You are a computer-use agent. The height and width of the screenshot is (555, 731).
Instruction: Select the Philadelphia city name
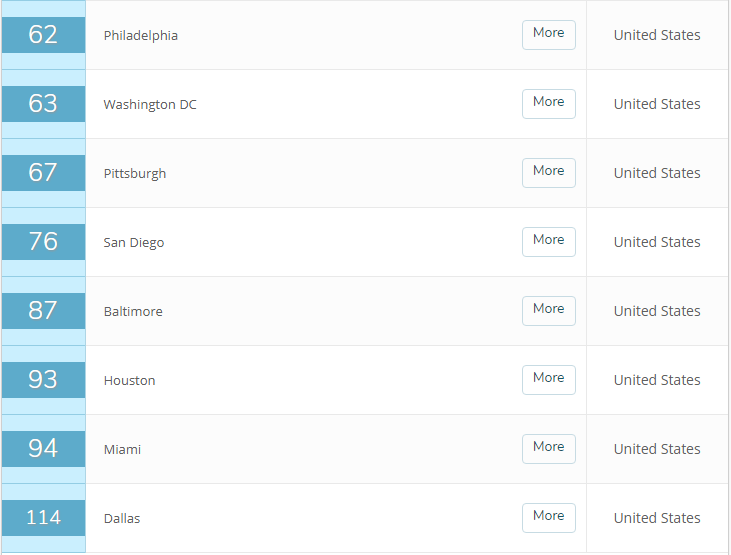(141, 35)
